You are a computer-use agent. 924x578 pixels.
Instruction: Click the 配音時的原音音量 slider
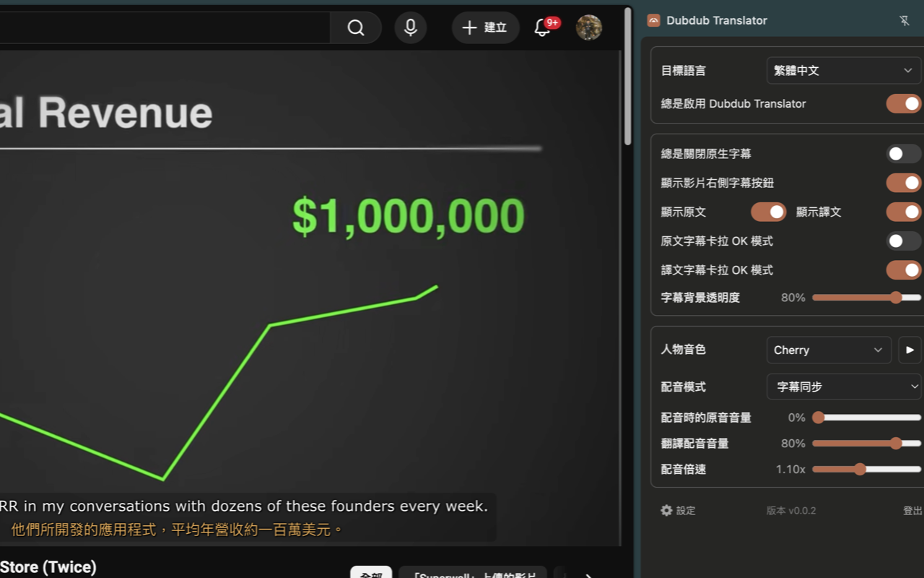tap(867, 418)
